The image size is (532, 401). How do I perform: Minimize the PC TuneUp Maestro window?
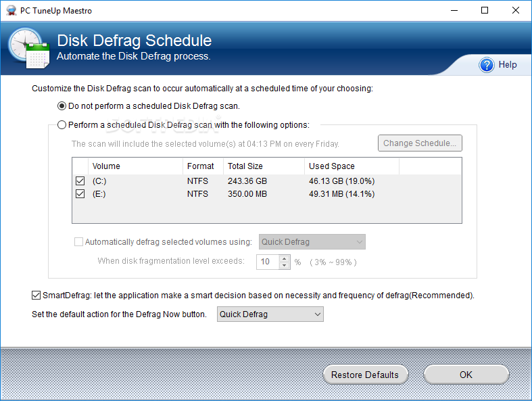454,11
